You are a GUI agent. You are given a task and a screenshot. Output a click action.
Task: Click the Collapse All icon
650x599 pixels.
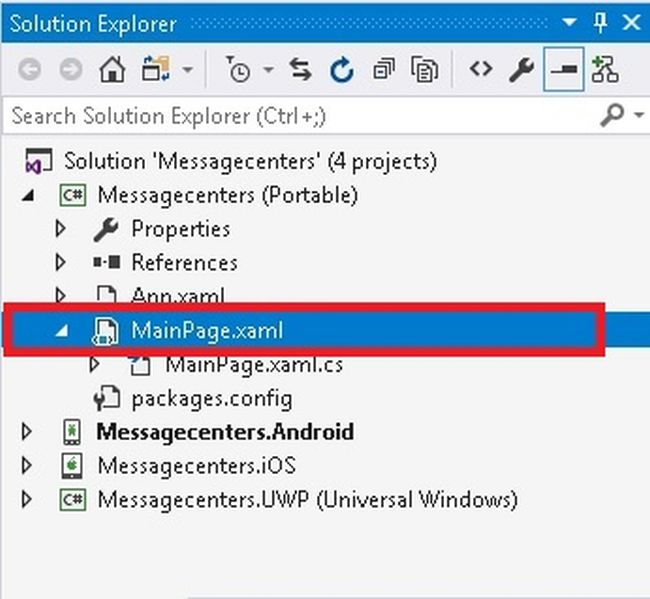[383, 70]
